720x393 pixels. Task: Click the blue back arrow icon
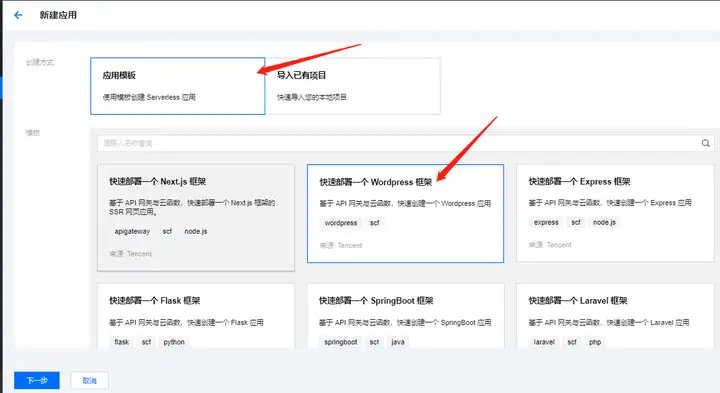tap(18, 15)
